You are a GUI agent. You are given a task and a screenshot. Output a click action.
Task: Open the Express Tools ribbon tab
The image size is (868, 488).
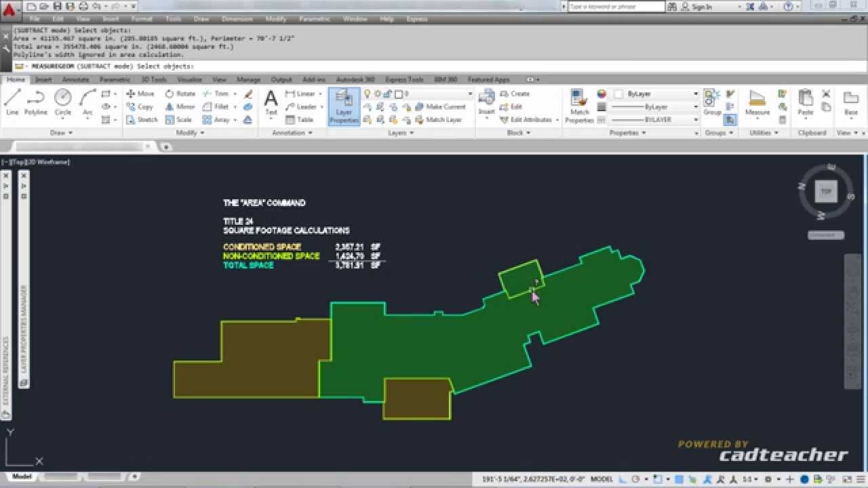(x=404, y=79)
